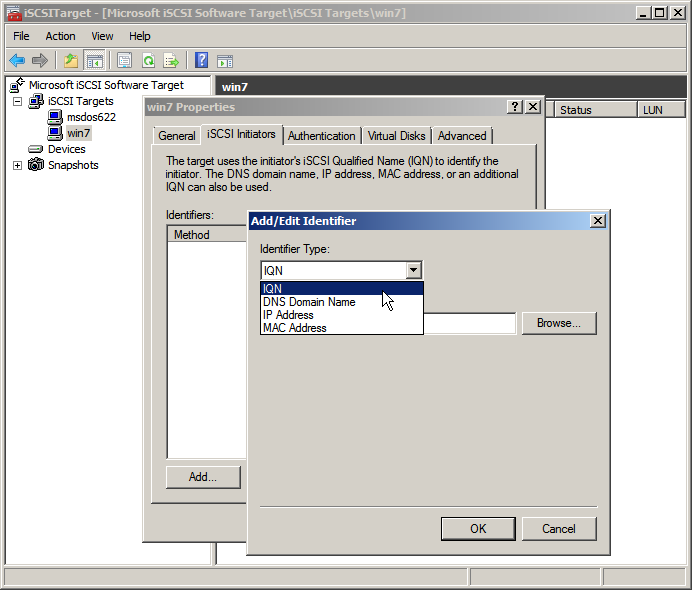Select the msdos622 target in the tree
Image resolution: width=692 pixels, height=590 pixels.
(x=91, y=117)
